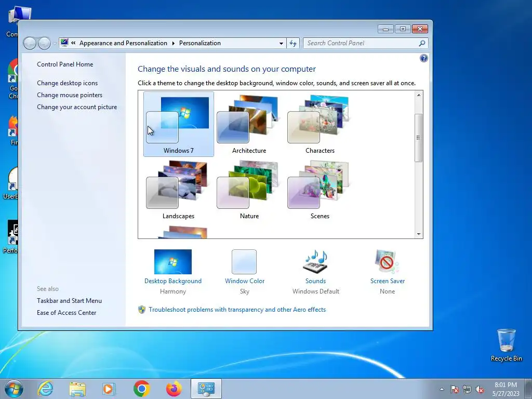Click the Back navigation button
This screenshot has height=399, width=532.
coord(30,43)
